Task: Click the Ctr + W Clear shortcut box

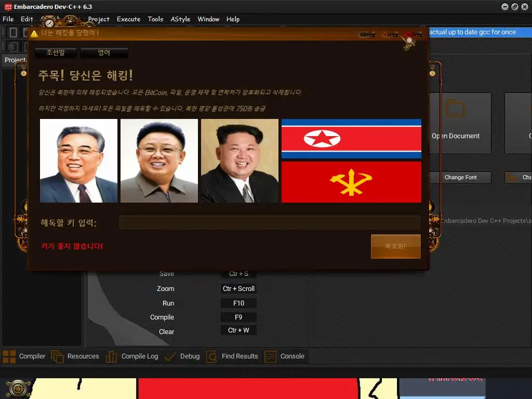Action: pos(238,330)
